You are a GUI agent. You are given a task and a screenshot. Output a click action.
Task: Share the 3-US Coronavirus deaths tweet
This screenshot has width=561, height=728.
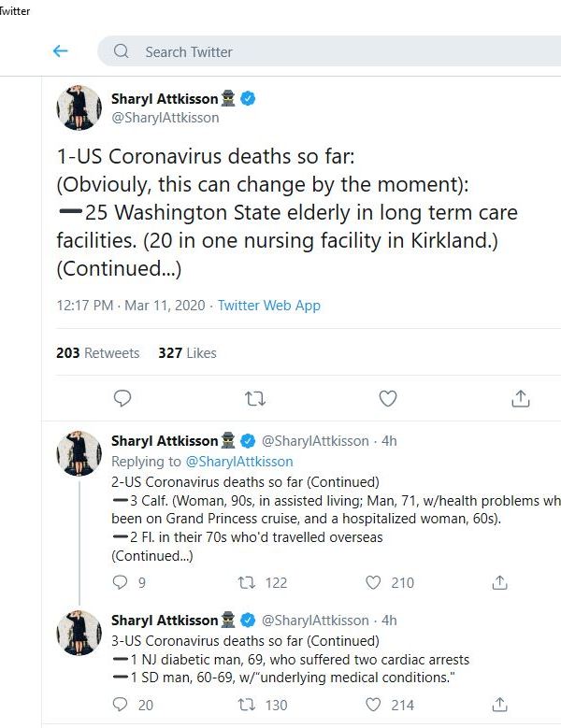(x=500, y=705)
